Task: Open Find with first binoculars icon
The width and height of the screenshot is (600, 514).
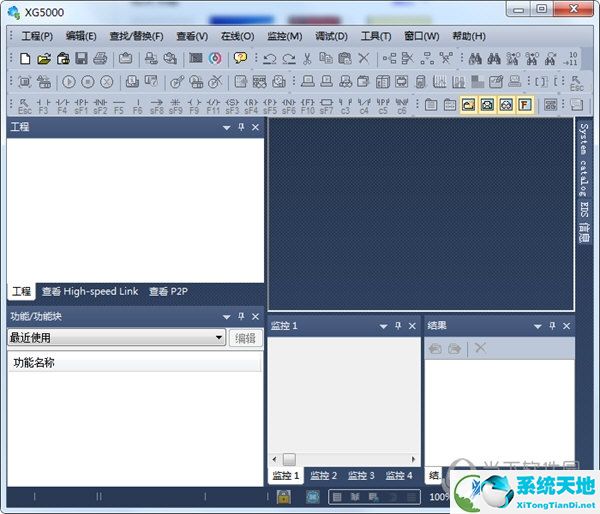Action: tap(475, 59)
